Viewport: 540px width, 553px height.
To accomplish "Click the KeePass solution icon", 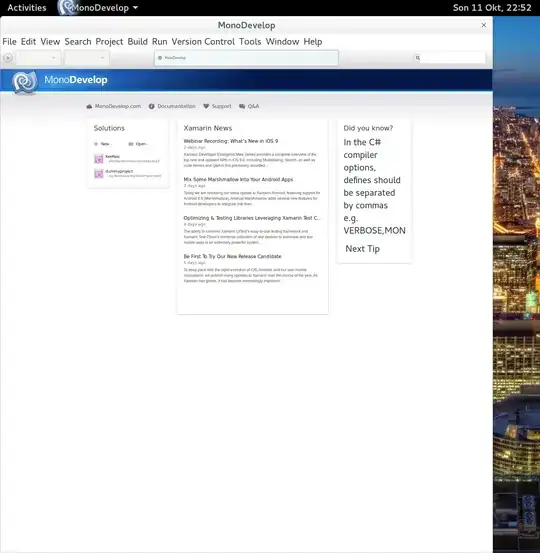I will click(99, 159).
